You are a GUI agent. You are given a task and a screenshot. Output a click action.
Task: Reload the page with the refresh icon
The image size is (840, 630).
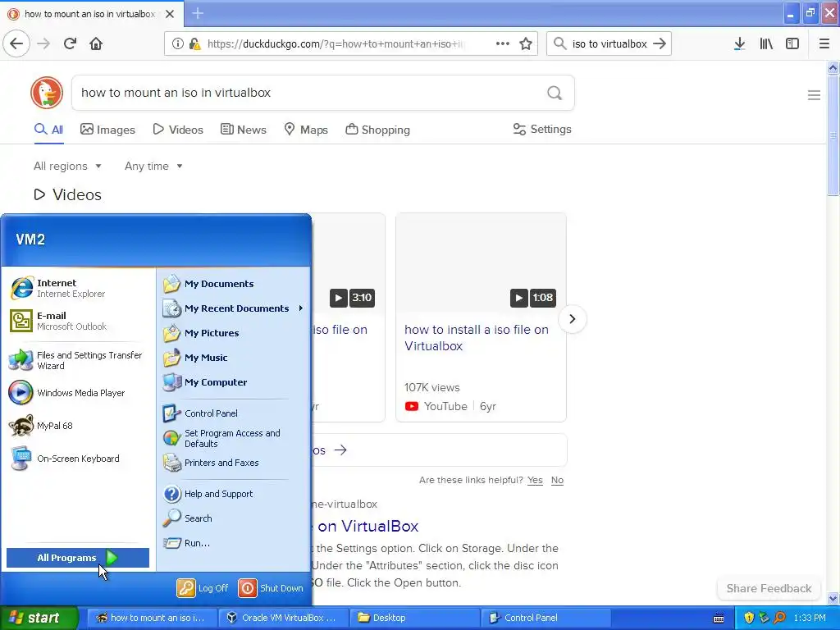click(70, 43)
